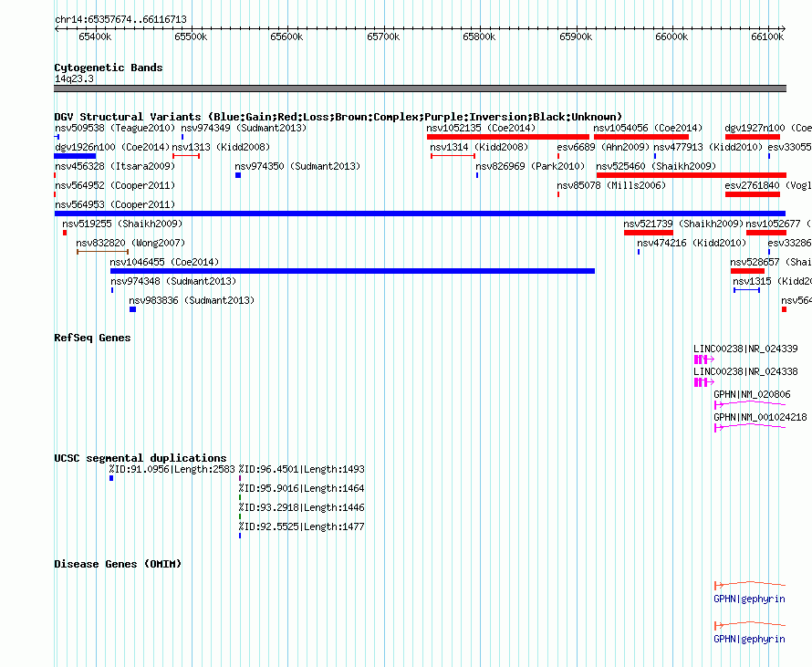Click the nsv474216 (Kidd2010) label
The height and width of the screenshot is (667, 812).
(692, 243)
